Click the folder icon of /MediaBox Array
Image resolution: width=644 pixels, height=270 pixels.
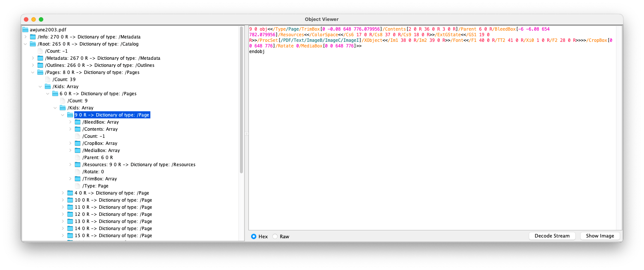tap(78, 150)
